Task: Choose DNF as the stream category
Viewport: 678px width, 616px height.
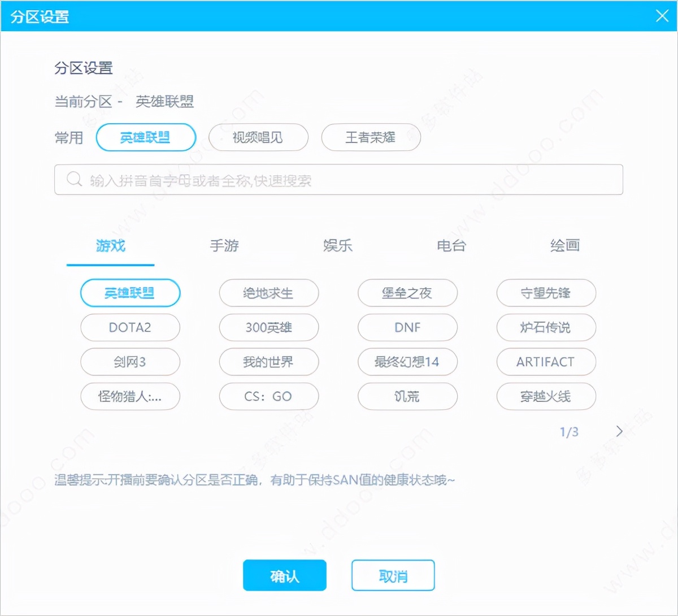Action: [407, 328]
